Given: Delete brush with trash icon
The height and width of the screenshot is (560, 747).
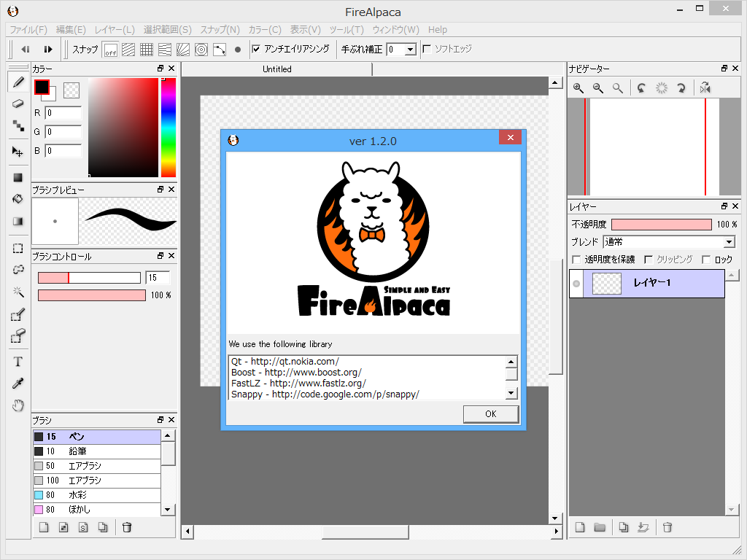Looking at the screenshot, I should pyautogui.click(x=127, y=527).
